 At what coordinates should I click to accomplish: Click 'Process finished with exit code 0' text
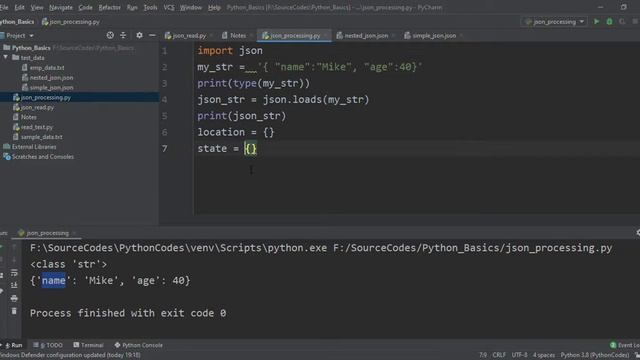[x=128, y=313]
